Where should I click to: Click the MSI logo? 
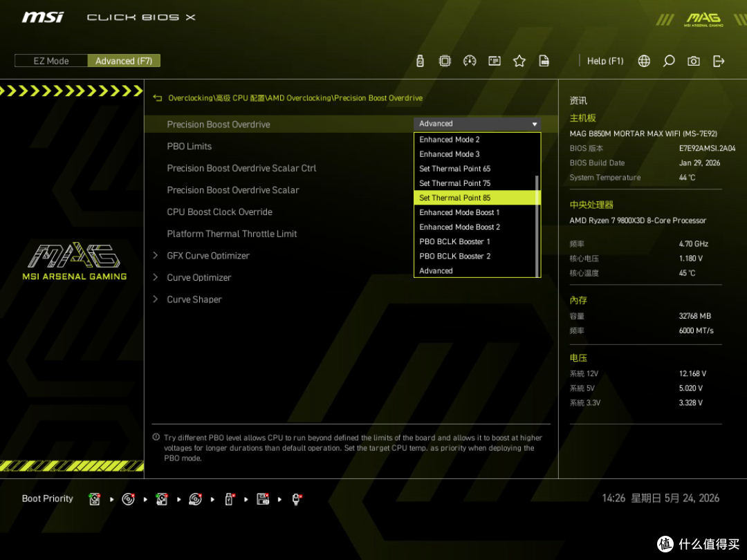tap(42, 17)
